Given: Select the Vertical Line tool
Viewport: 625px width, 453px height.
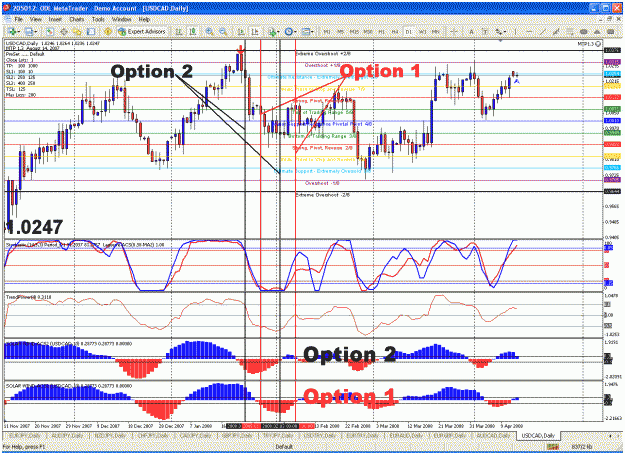Looking at the screenshot, I should (x=516, y=32).
